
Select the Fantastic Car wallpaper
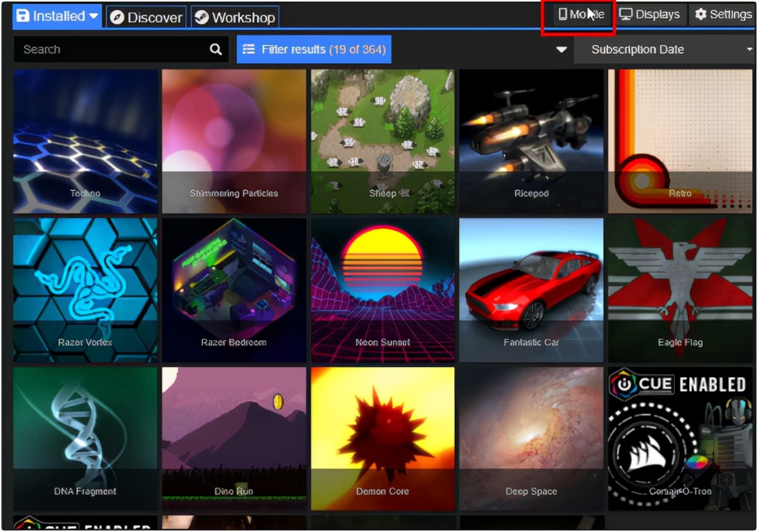pyautogui.click(x=531, y=291)
